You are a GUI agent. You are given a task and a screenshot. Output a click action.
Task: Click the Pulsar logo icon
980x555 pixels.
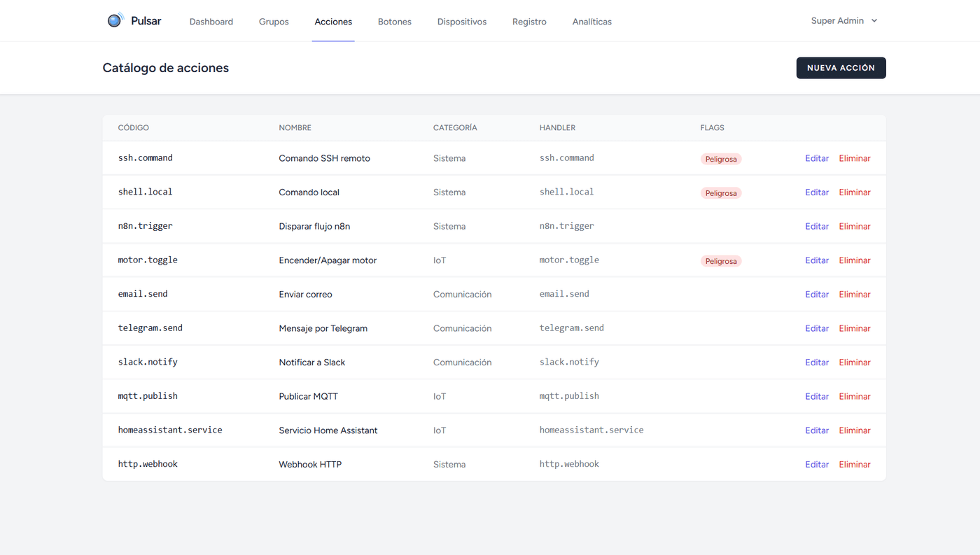[x=115, y=20]
